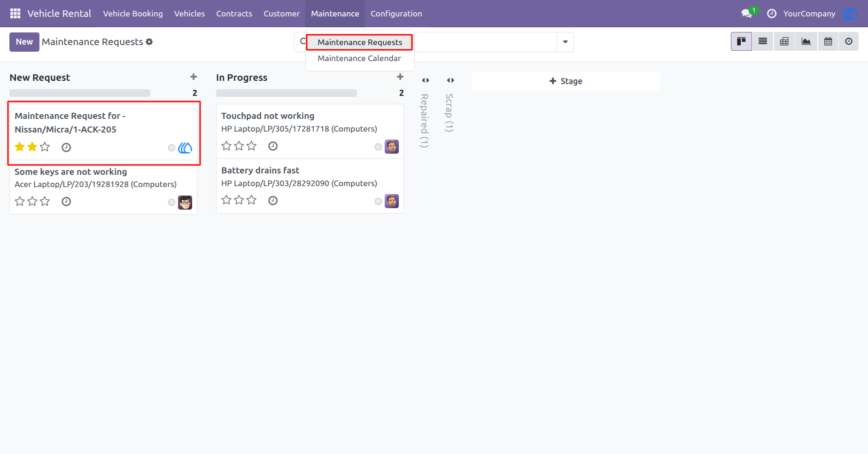This screenshot has height=454, width=868.
Task: Add a card in New Request column
Action: click(194, 77)
